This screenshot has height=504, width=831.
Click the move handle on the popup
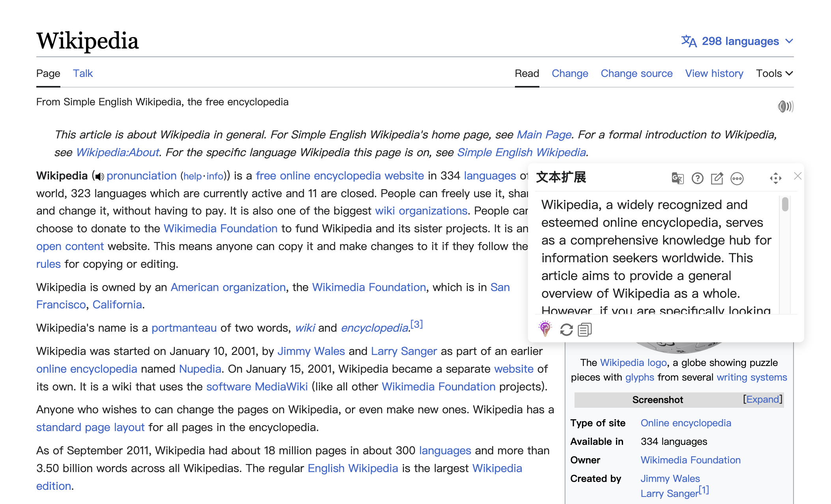tap(776, 178)
